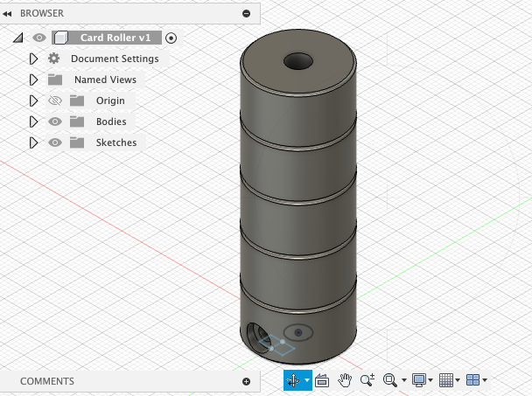Image resolution: width=532 pixels, height=396 pixels.
Task: Expand the Comments panel with plus button
Action: (247, 382)
